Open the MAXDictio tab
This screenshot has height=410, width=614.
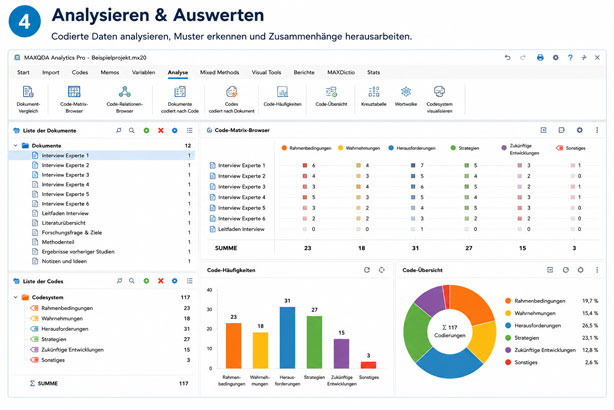click(341, 72)
